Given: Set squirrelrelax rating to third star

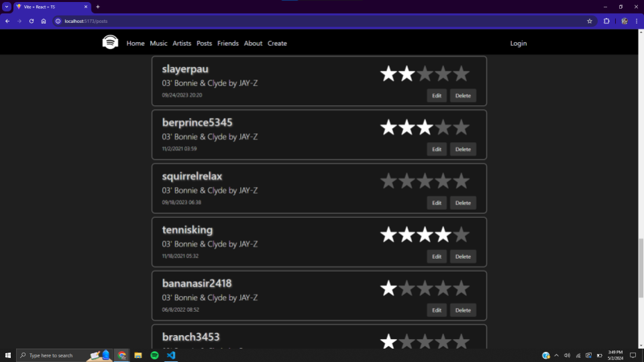Looking at the screenshot, I should [425, 181].
